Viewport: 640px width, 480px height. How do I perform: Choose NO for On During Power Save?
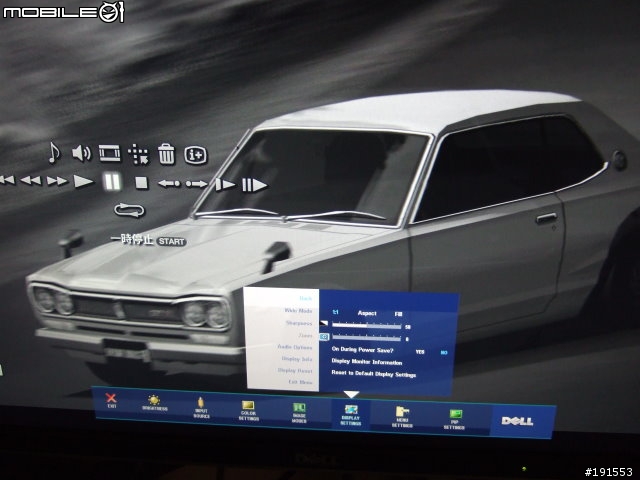444,353
